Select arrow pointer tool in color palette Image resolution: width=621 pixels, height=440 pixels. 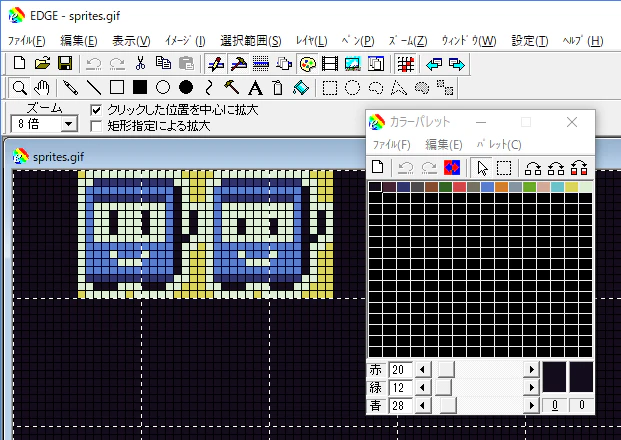[482, 168]
